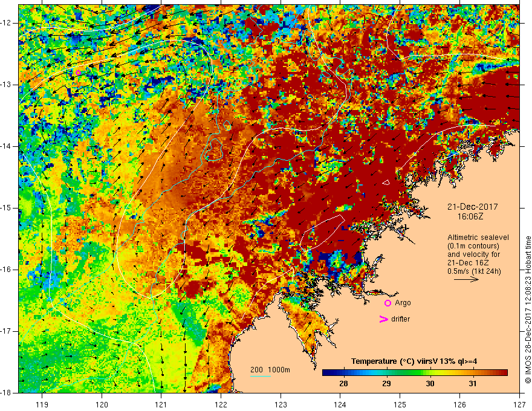Click the '16:06Z' time label

click(470, 216)
